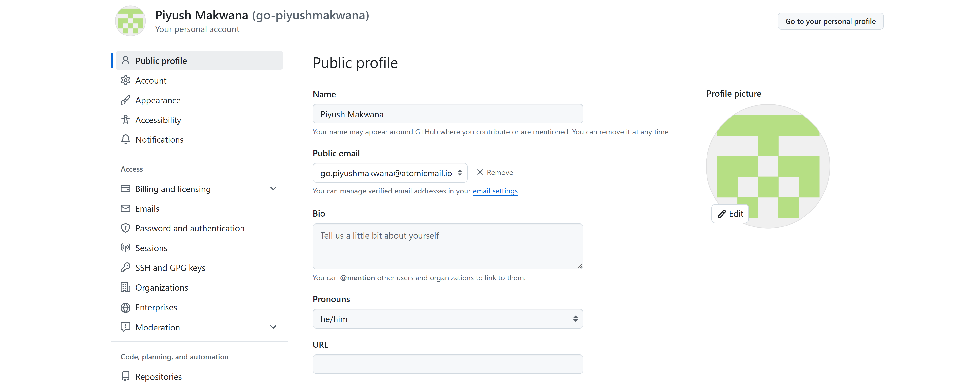The height and width of the screenshot is (382, 980).
Task: Click the Enterprises globe icon
Action: (125, 307)
